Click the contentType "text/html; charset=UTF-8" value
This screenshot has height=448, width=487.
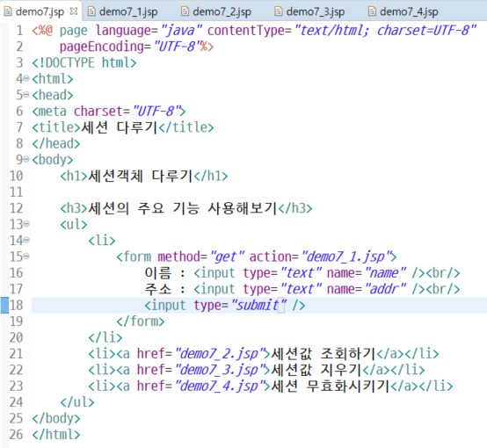coord(385,31)
